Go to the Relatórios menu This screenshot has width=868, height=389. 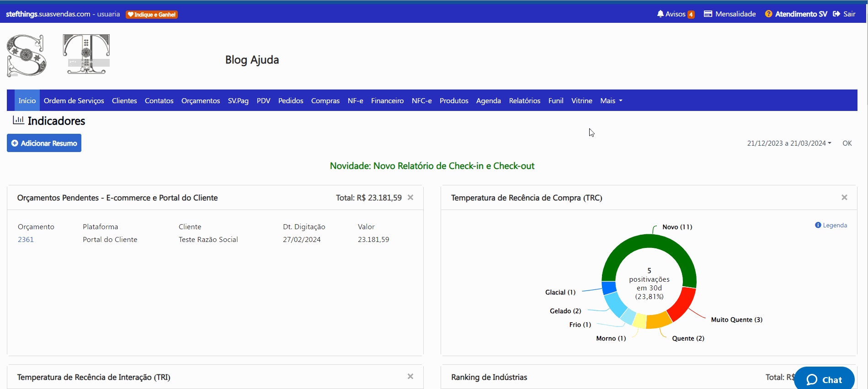click(x=524, y=100)
